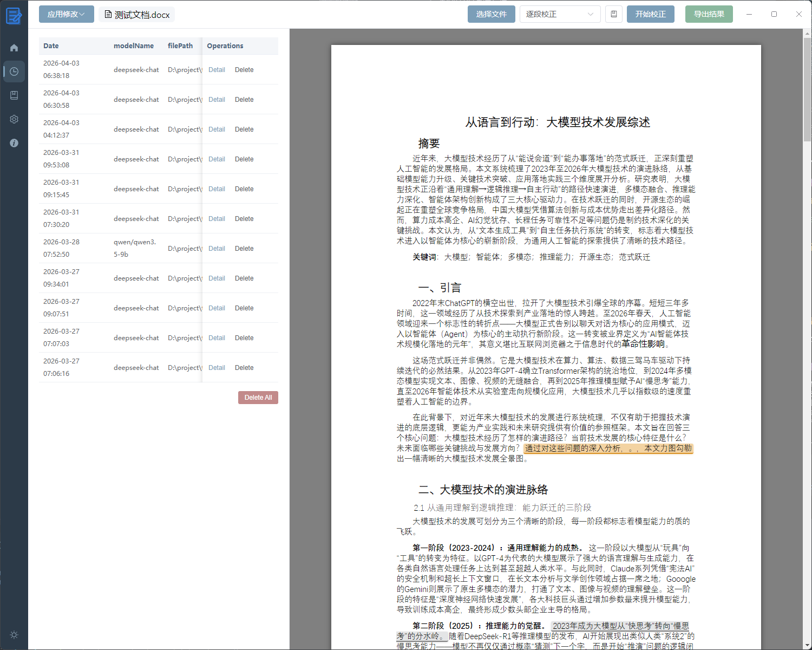Open the About info icon in the sidebar

(x=14, y=143)
